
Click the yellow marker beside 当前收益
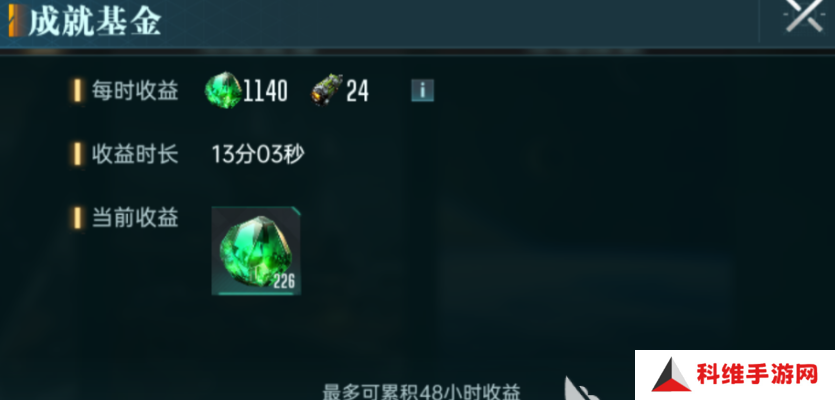pyautogui.click(x=77, y=218)
